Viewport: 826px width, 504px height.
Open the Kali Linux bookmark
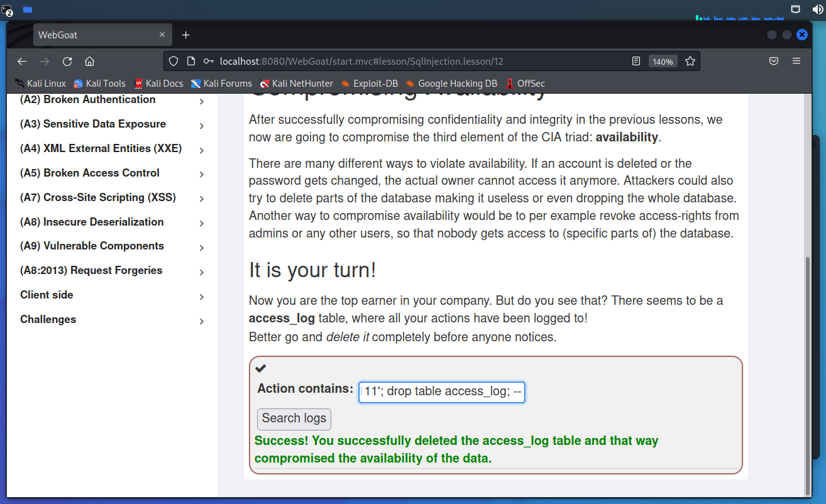tap(40, 84)
